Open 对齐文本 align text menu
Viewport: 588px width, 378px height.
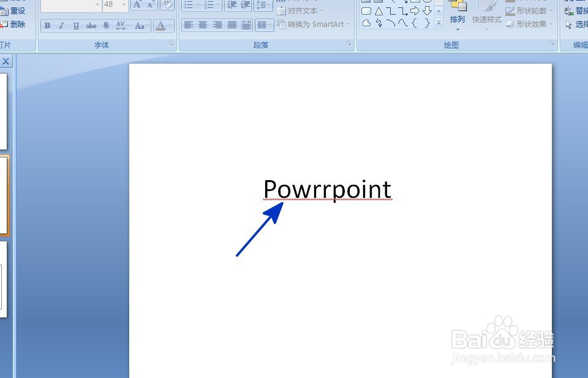pos(300,11)
